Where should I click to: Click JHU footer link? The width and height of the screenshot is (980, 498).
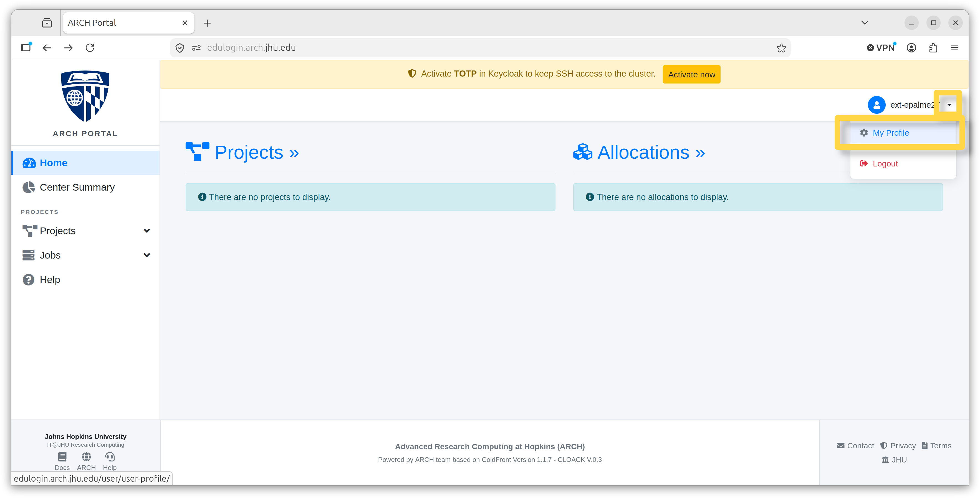(x=894, y=460)
